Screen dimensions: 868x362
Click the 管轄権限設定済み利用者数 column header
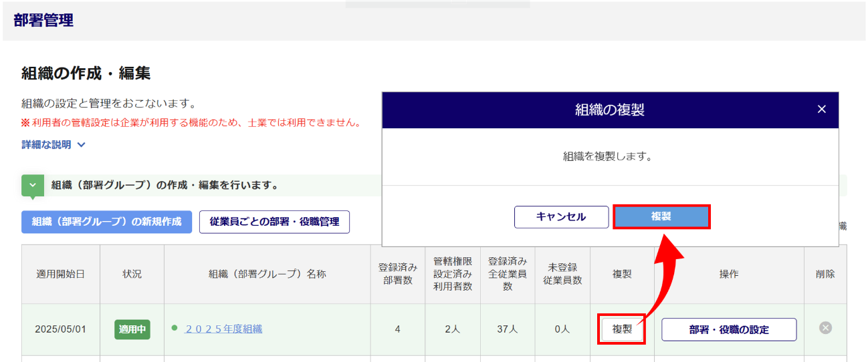[x=452, y=275]
